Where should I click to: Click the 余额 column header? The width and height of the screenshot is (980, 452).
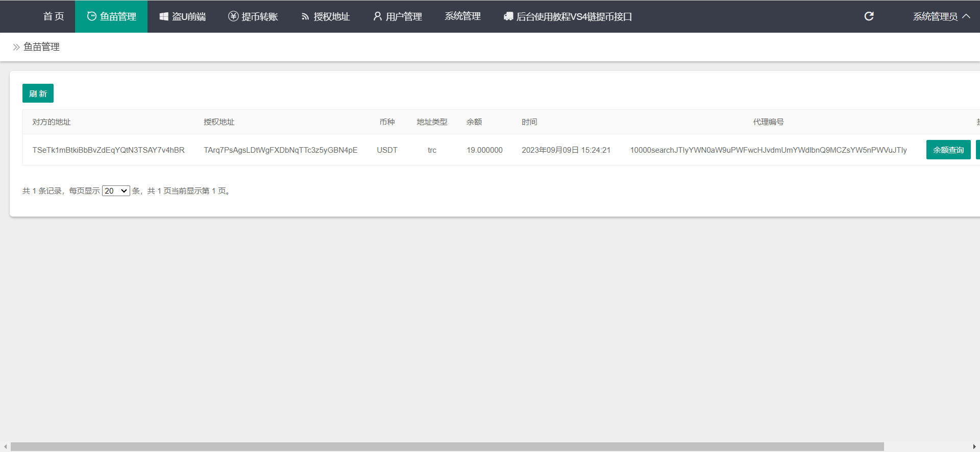(474, 122)
